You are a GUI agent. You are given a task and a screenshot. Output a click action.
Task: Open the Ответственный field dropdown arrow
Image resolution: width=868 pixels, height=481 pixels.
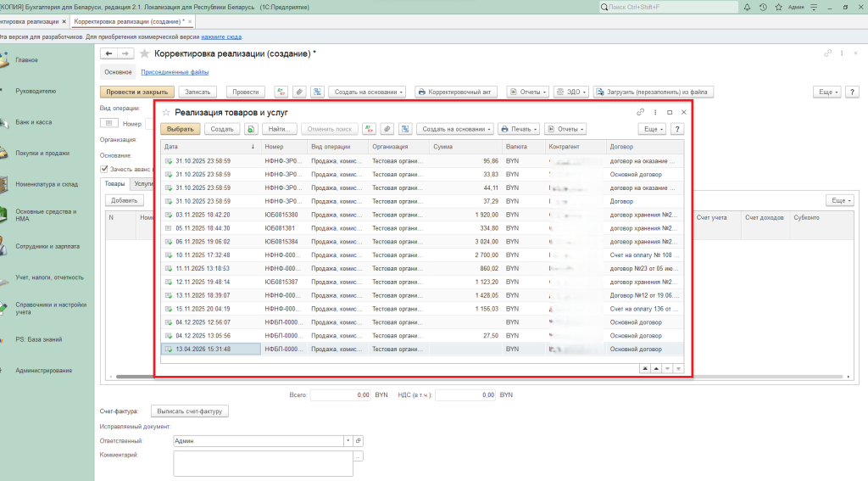tap(348, 441)
